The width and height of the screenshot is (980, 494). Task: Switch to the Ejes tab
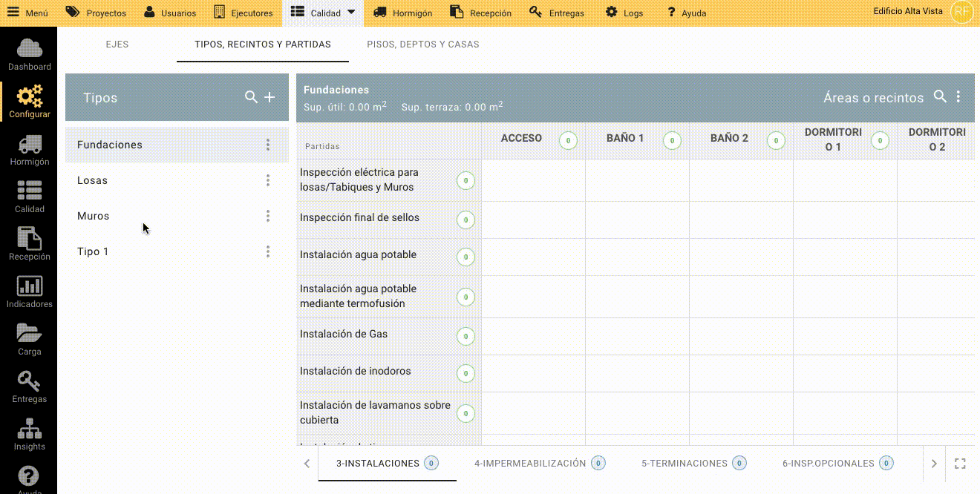coord(117,45)
